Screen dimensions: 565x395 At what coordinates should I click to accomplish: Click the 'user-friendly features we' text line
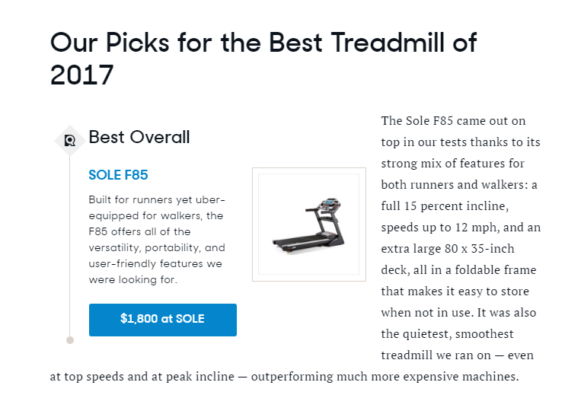click(x=155, y=263)
